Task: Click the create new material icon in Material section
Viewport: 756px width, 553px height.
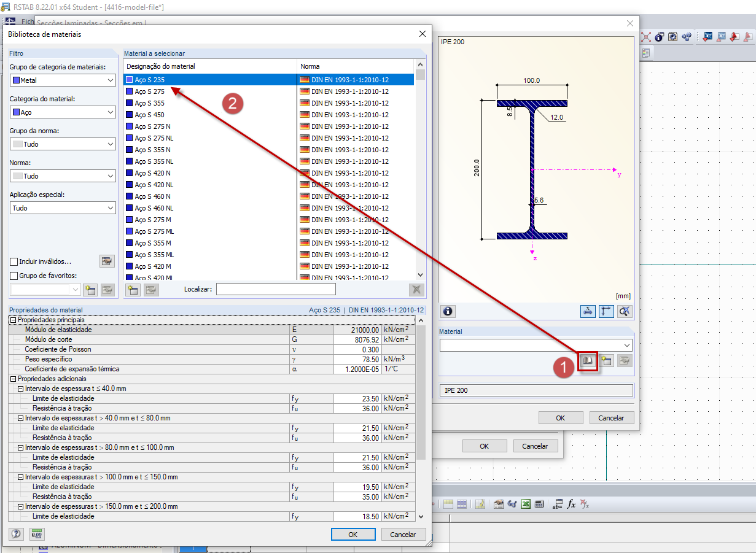Action: [606, 360]
